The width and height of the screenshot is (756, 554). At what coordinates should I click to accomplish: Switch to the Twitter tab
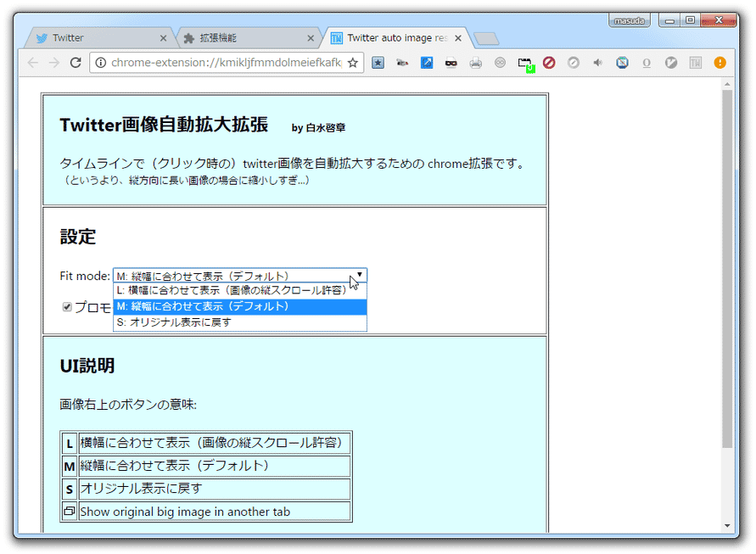pos(97,37)
